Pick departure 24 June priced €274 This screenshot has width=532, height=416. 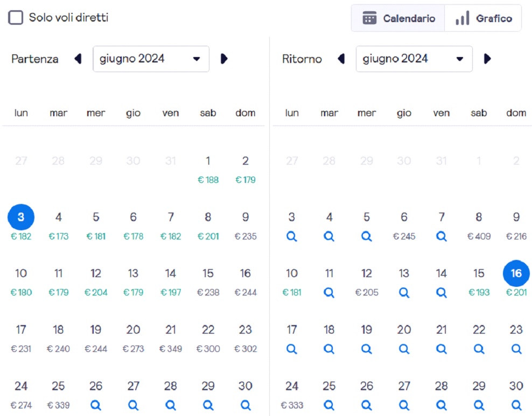click(x=21, y=394)
